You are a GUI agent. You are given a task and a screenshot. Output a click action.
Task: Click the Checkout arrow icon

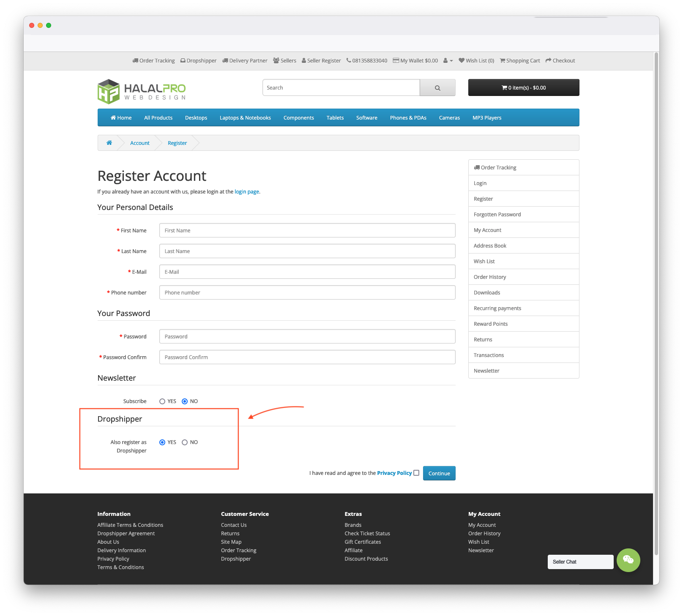pos(548,60)
